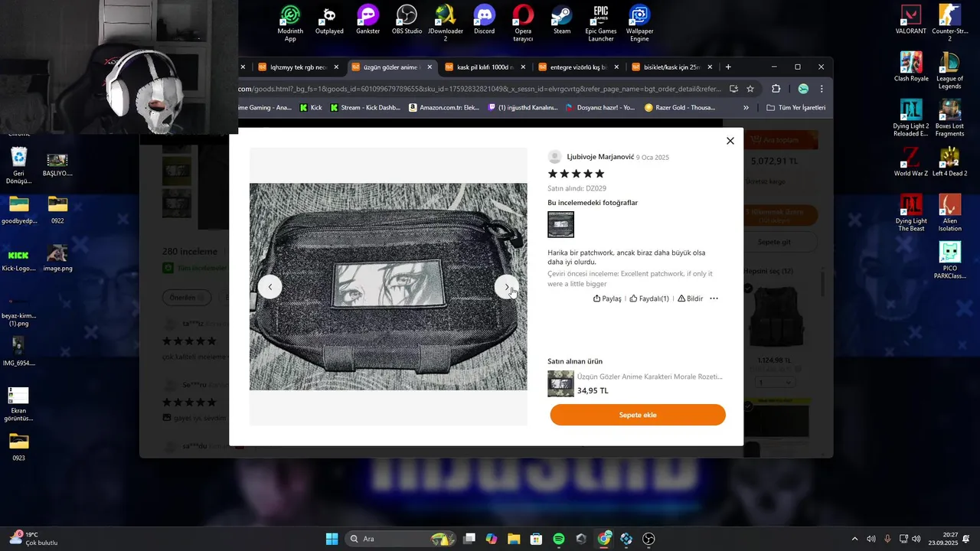Image resolution: width=980 pixels, height=551 pixels.
Task: Open browser extensions puzzle icon
Action: (776, 89)
